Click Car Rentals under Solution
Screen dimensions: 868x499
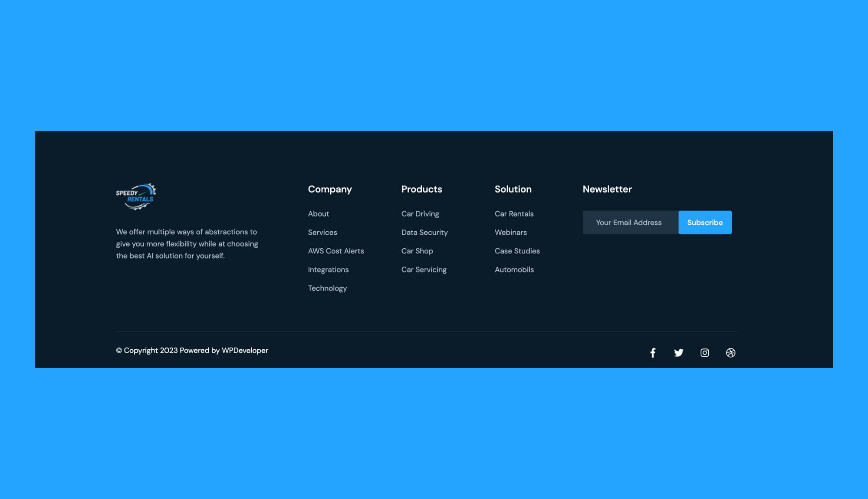(514, 213)
